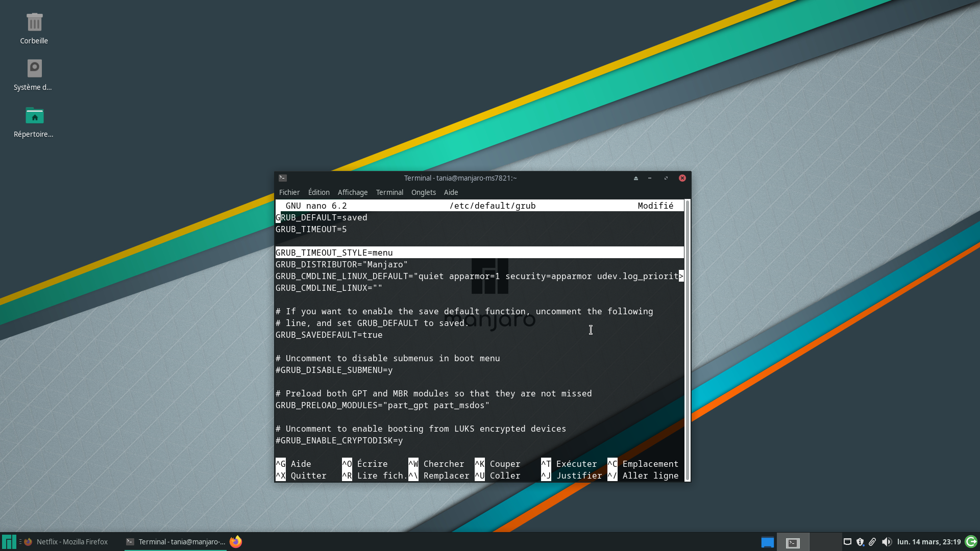Click the terminal vertical scrollbar
Screen dimensions: 980x551
coord(688,339)
